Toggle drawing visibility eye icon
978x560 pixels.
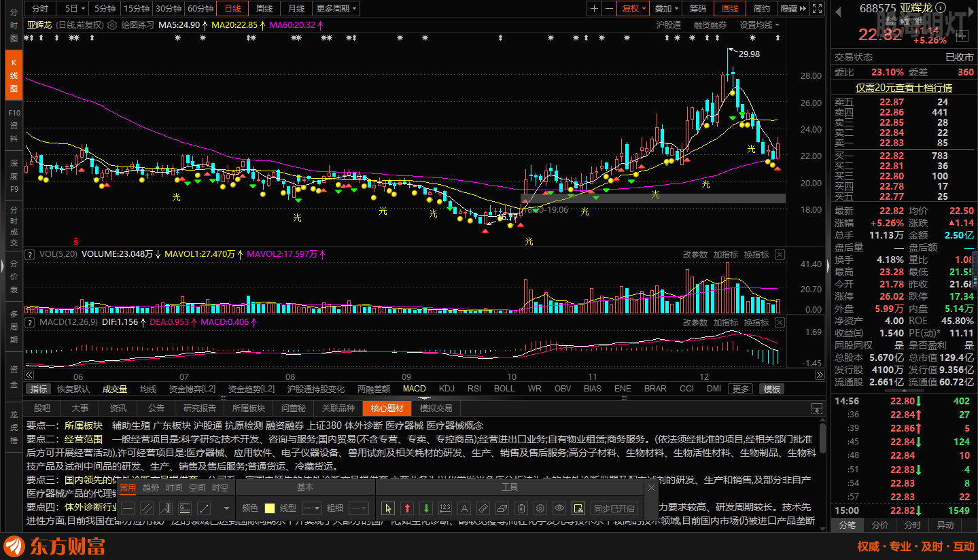tap(559, 508)
